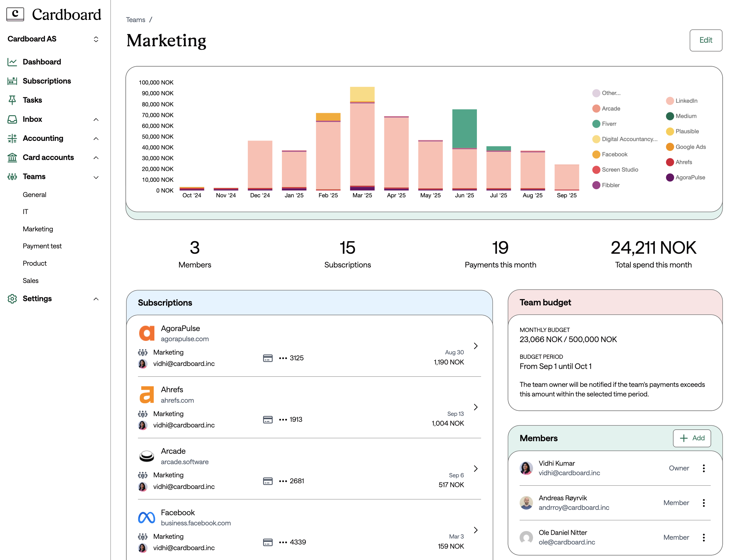Click the Settings gear icon
The image size is (737, 560).
coord(12,299)
